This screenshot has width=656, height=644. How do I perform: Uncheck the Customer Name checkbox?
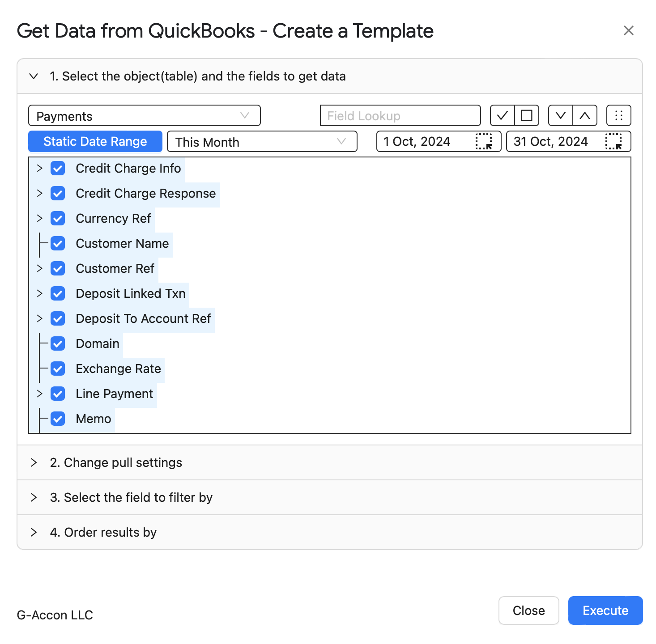point(58,244)
